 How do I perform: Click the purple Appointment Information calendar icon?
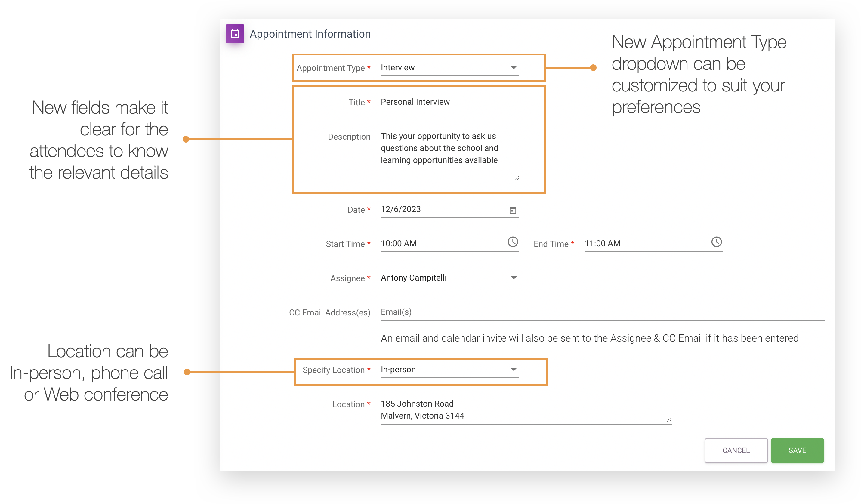coord(235,33)
